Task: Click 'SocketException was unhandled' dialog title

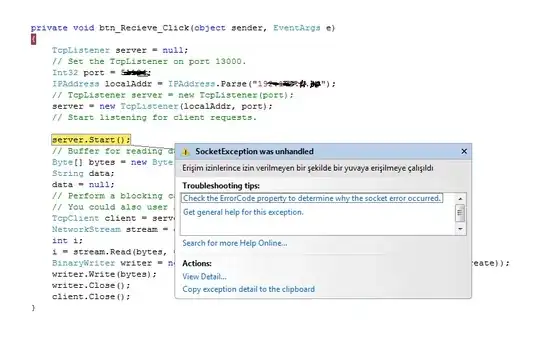Action: pyautogui.click(x=255, y=152)
